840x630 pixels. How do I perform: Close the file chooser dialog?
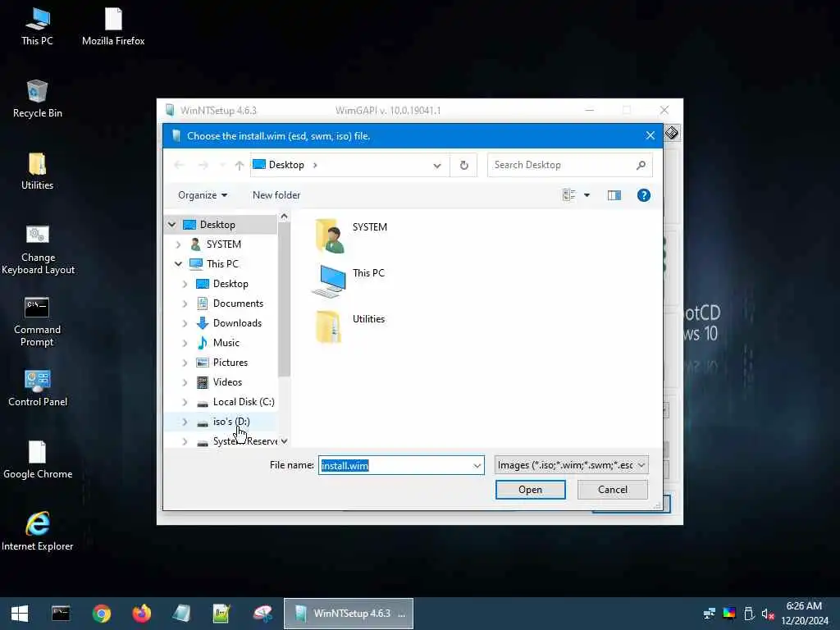click(650, 136)
